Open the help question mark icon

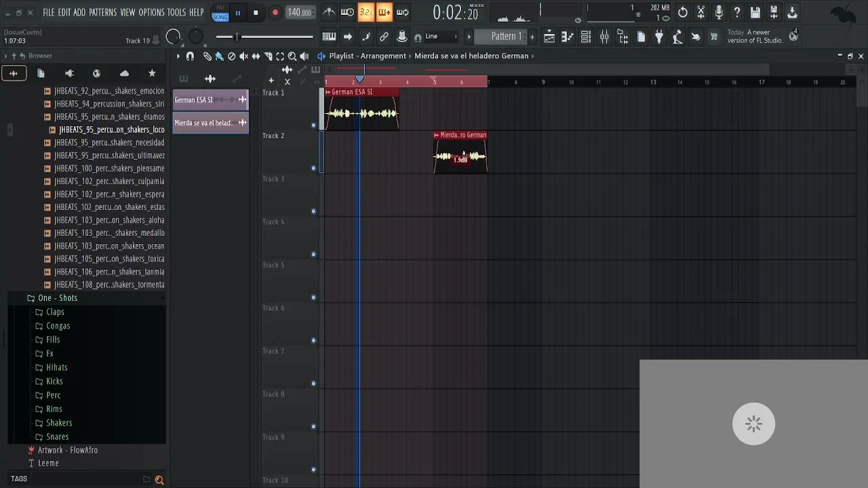click(x=737, y=12)
